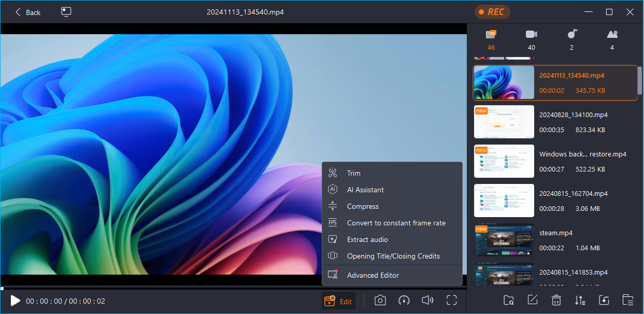Click the Trim scissors icon
This screenshot has height=314, width=644.
[x=333, y=173]
